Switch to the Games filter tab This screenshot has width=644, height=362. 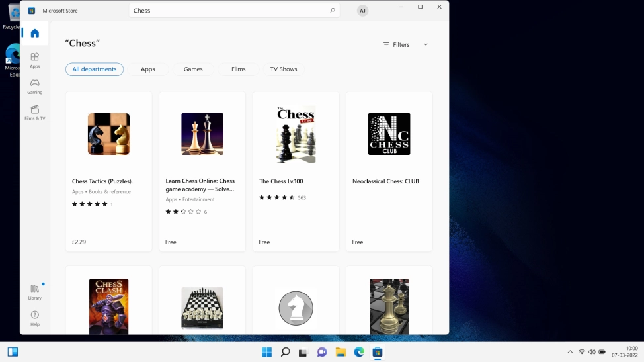(x=193, y=69)
